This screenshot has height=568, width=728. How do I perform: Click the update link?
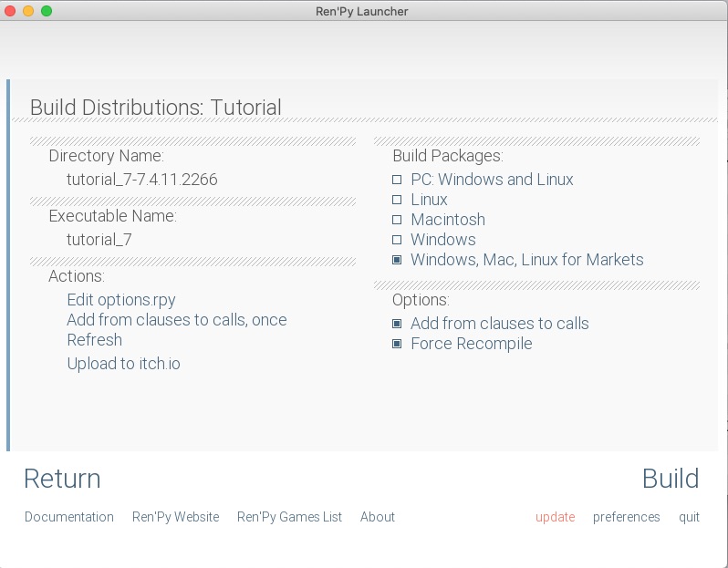pyautogui.click(x=555, y=517)
